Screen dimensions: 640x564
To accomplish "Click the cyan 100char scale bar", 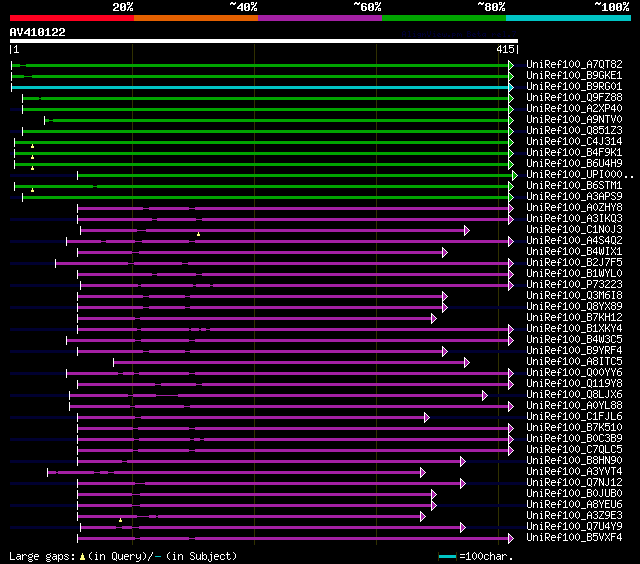I will coord(447,557).
